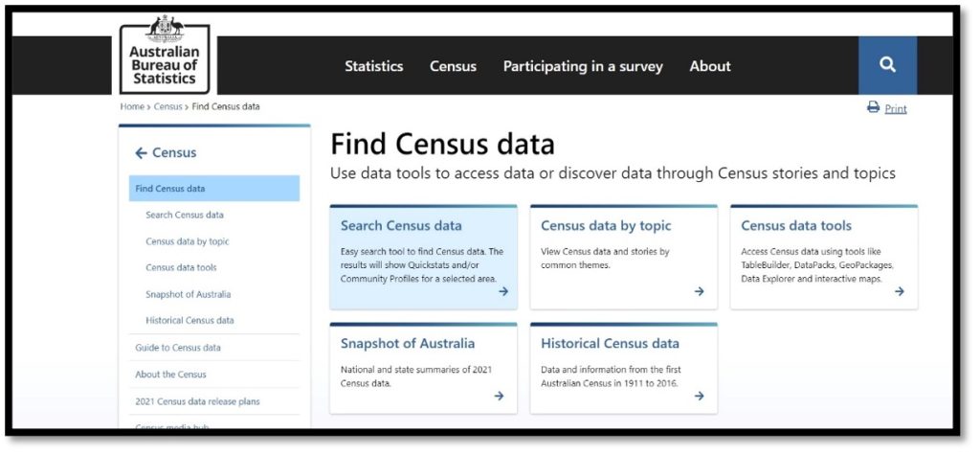This screenshot has width=980, height=455.
Task: Open the Census menu in top navigation
Action: [x=453, y=66]
